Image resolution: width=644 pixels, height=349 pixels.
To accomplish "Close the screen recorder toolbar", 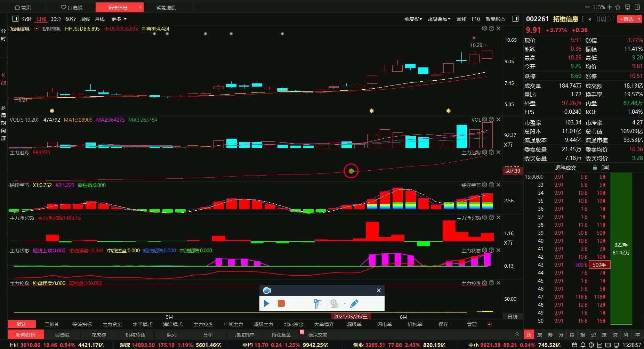I will [379, 290].
